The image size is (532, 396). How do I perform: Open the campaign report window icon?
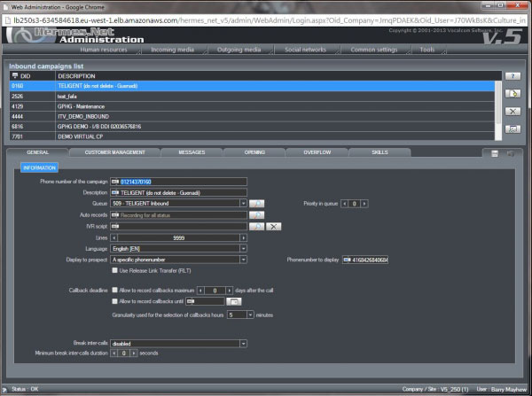[x=512, y=129]
